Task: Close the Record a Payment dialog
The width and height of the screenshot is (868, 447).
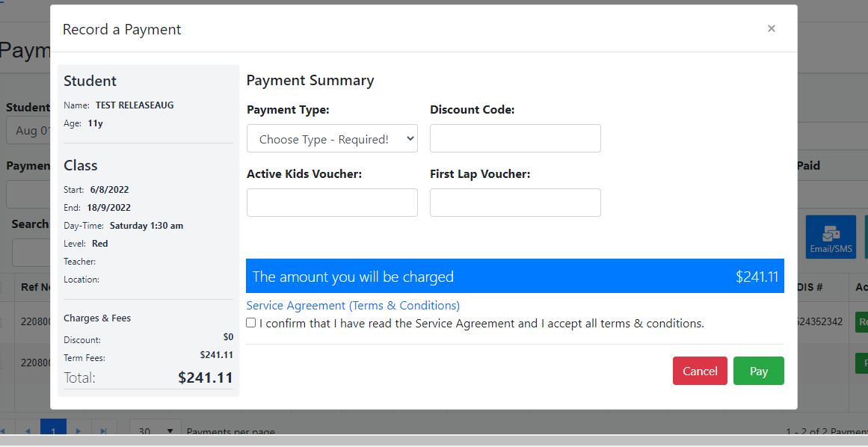Action: tap(771, 28)
